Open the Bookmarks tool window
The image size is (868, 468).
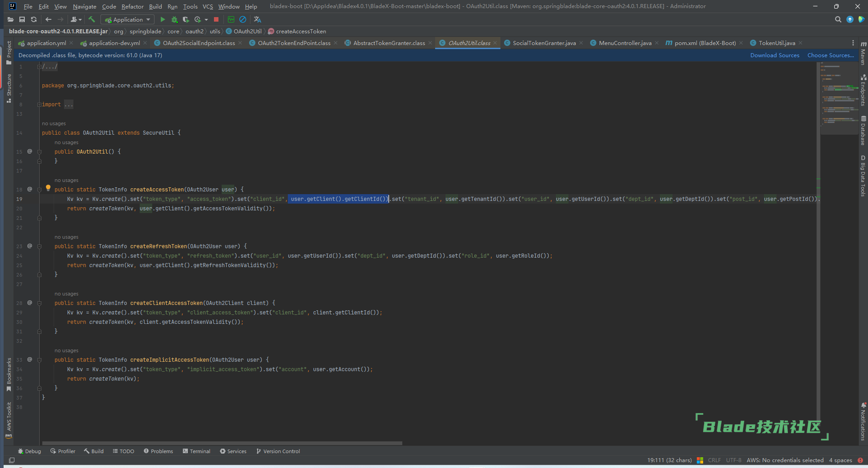pos(9,374)
